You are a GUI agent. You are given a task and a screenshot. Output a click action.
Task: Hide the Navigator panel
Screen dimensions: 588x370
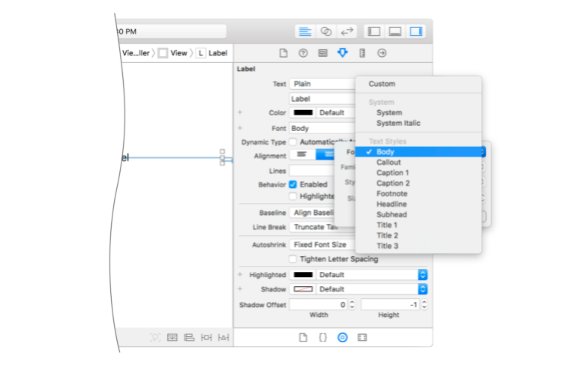click(373, 31)
